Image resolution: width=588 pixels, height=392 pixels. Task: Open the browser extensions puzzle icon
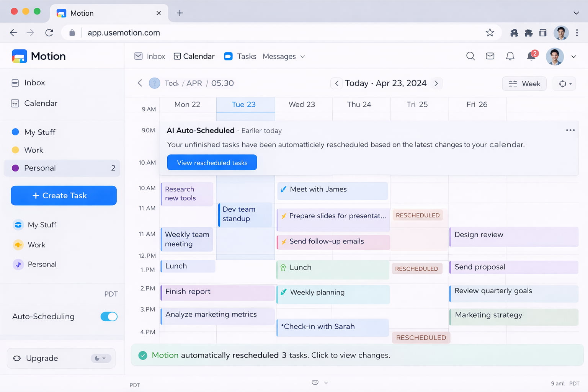tap(529, 33)
